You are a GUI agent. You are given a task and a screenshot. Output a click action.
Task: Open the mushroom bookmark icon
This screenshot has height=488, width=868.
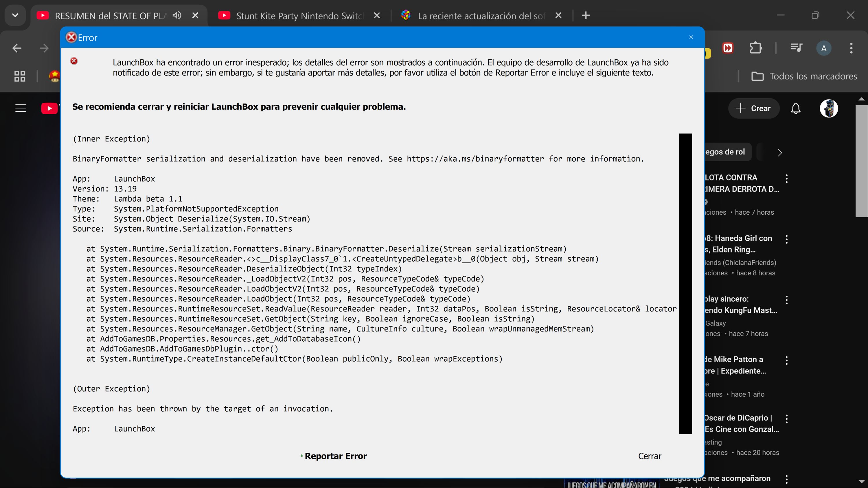55,76
